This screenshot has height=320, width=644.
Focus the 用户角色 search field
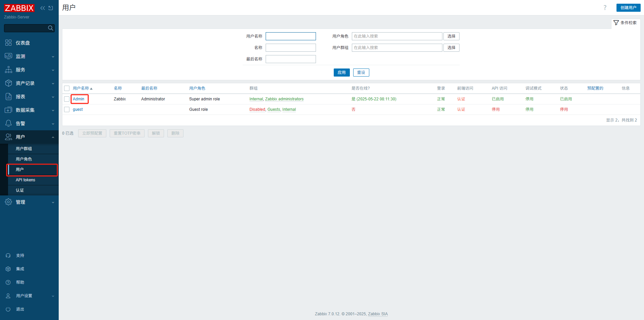[x=397, y=36]
